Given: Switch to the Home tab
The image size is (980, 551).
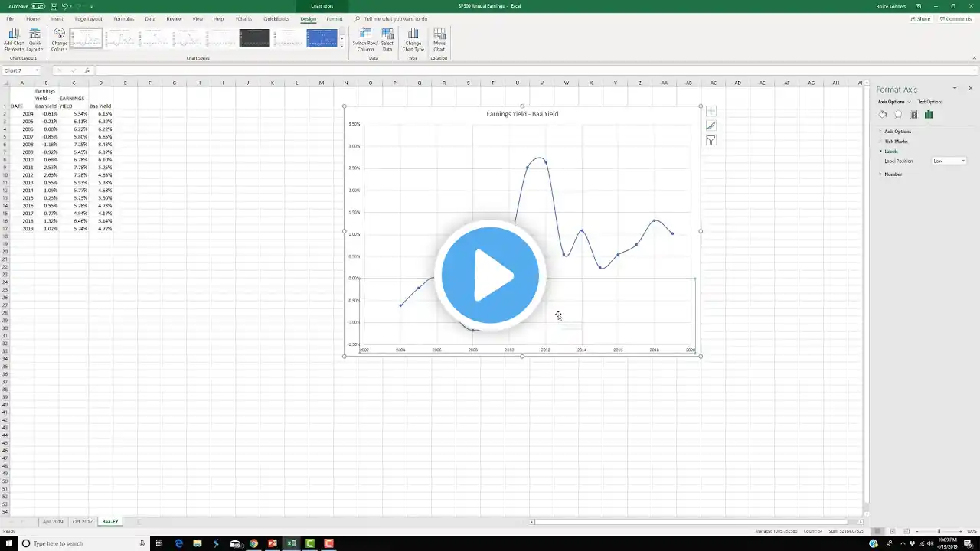Looking at the screenshot, I should [x=33, y=18].
